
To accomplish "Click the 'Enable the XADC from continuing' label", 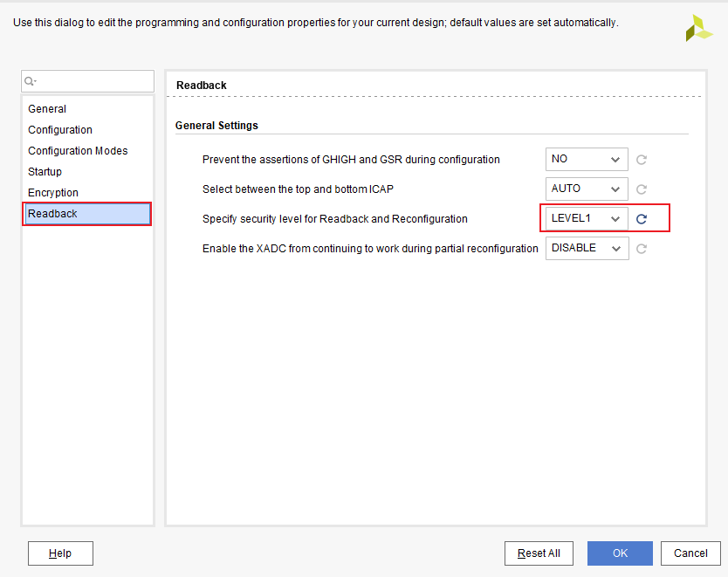I will (370, 249).
